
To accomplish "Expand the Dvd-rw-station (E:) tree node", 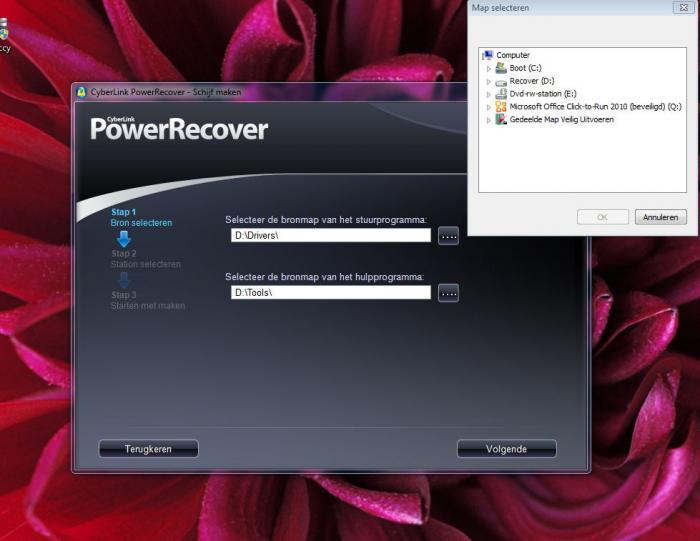I will tap(488, 95).
